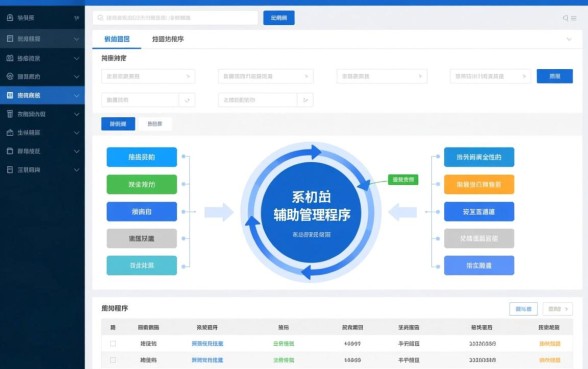Click the orange action link in the second table row
This screenshot has height=369, width=588.
point(550,360)
